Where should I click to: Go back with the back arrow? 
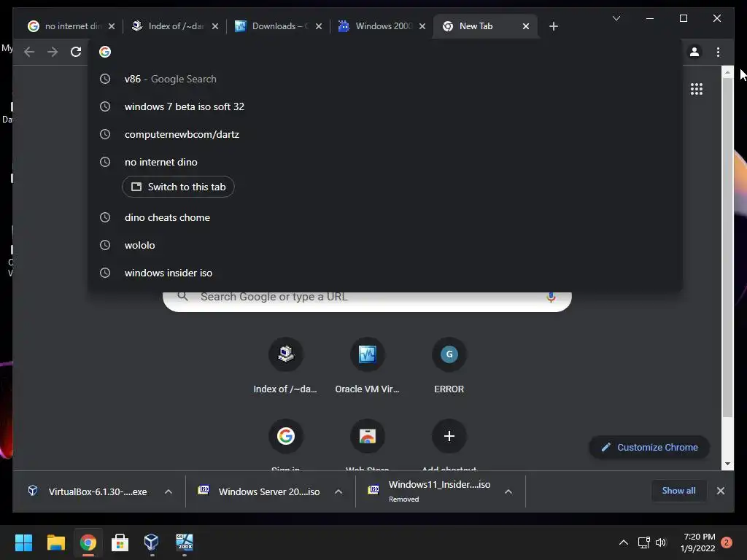coord(29,52)
